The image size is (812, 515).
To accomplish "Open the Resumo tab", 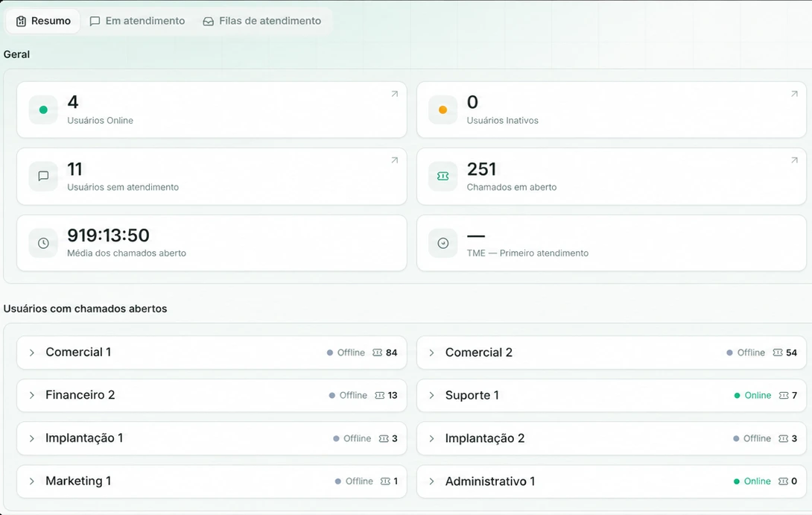I will pyautogui.click(x=43, y=22).
